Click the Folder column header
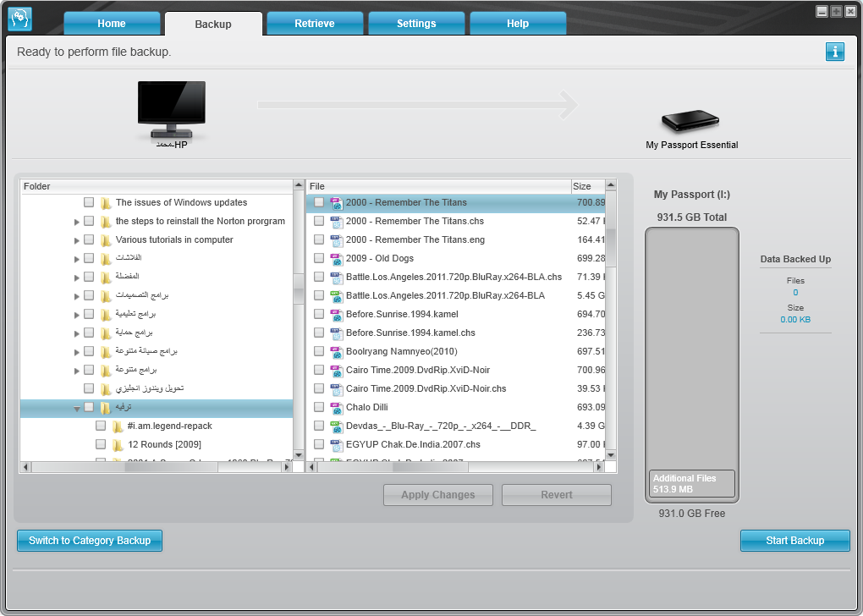Screen dimensions: 863x616 (157, 186)
